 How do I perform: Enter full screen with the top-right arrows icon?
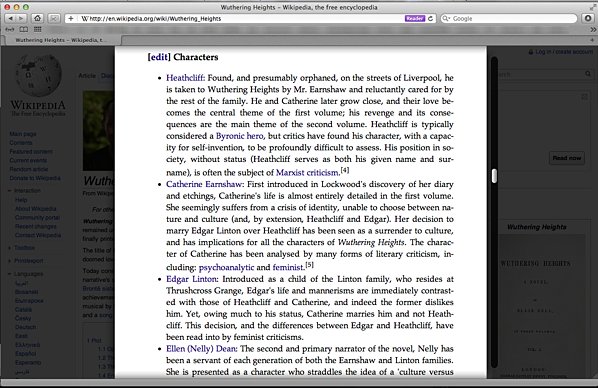point(592,6)
